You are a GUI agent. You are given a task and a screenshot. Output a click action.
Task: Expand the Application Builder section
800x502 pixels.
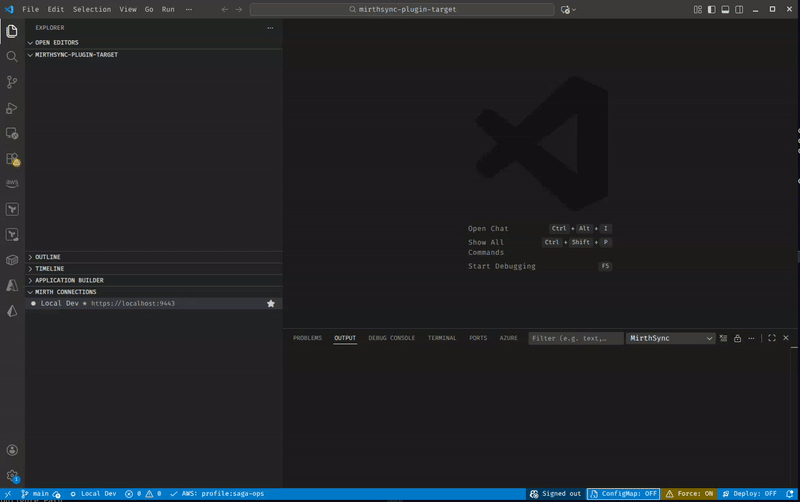(154, 281)
